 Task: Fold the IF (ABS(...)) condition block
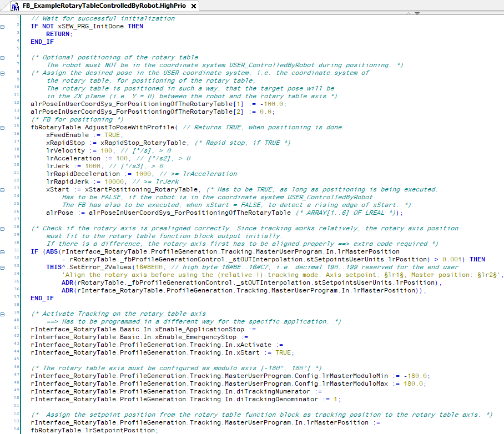click(3, 251)
